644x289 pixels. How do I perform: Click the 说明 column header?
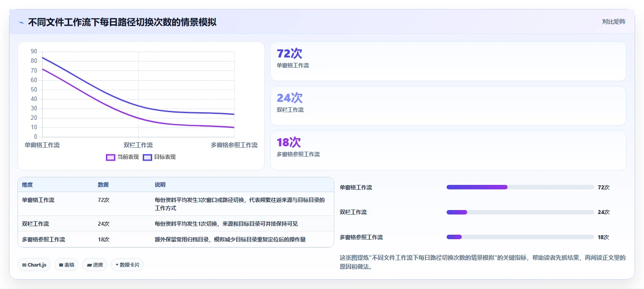click(160, 185)
